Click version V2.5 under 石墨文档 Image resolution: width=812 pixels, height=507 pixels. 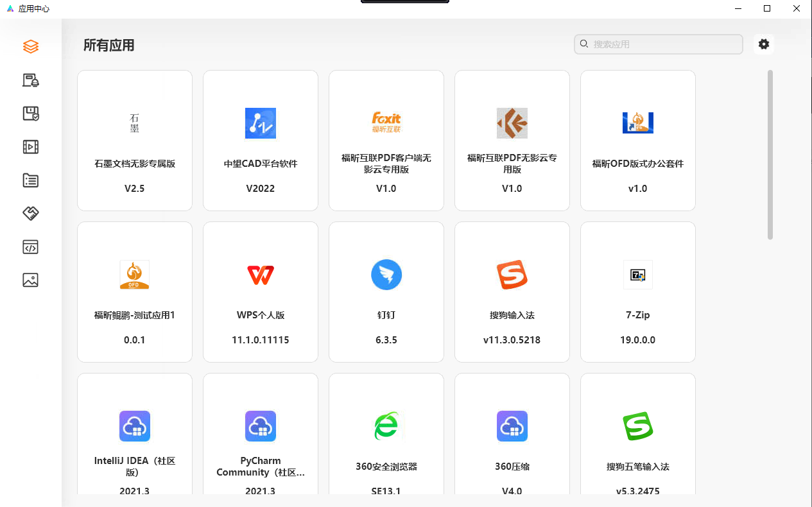(x=135, y=189)
